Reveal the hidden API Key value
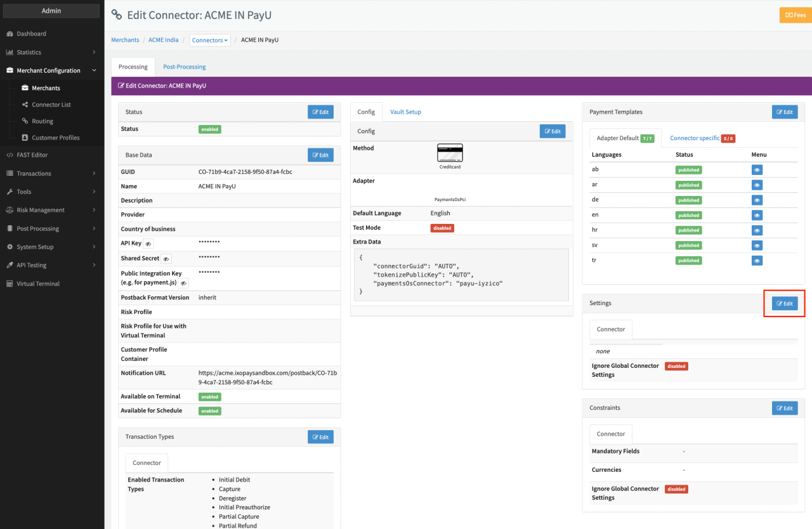Screen dimensions: 812x529 [148, 244]
